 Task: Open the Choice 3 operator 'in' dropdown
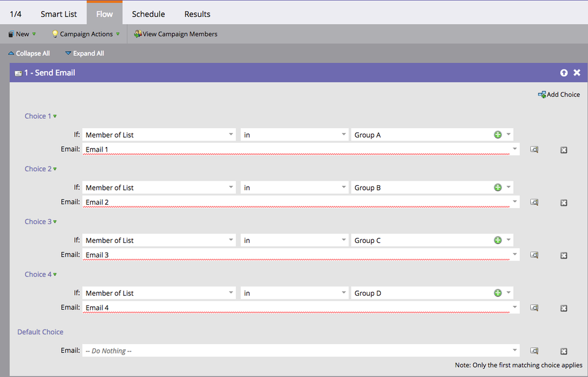click(344, 241)
